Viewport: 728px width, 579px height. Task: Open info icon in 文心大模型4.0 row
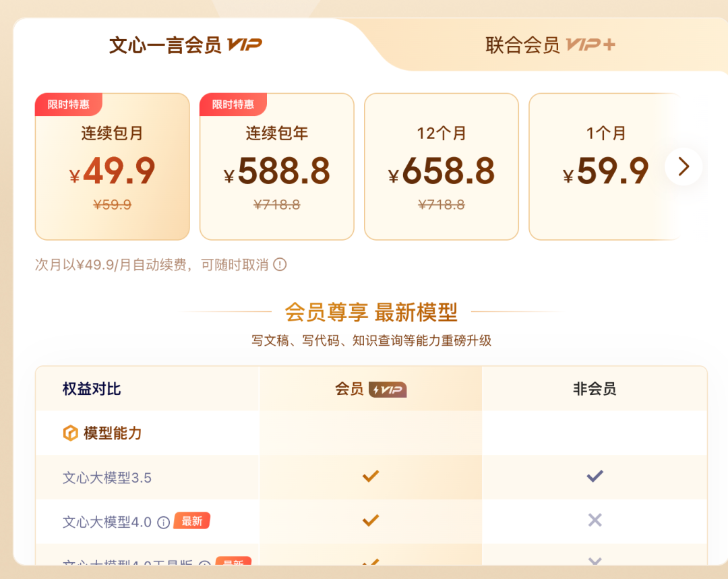coord(163,522)
